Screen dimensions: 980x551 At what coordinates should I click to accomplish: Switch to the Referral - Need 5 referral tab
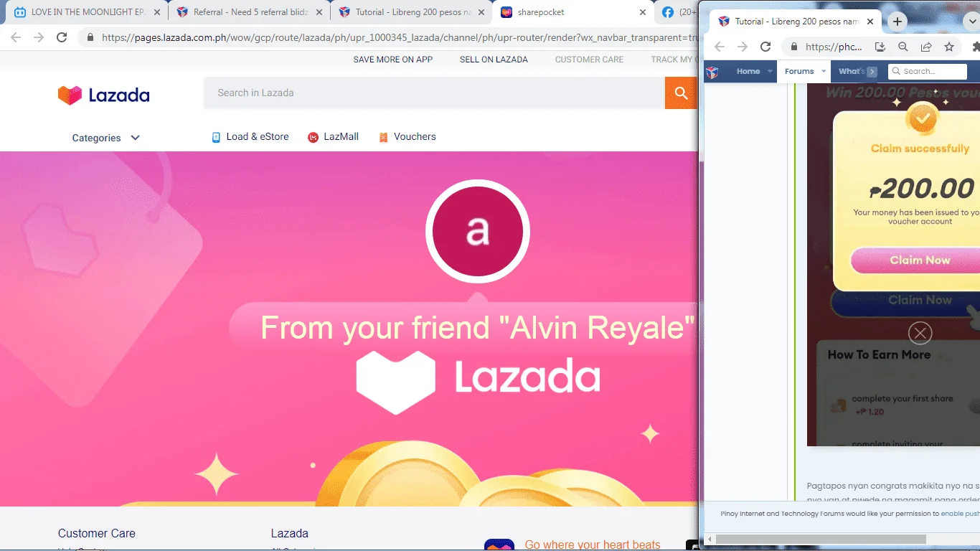[249, 12]
